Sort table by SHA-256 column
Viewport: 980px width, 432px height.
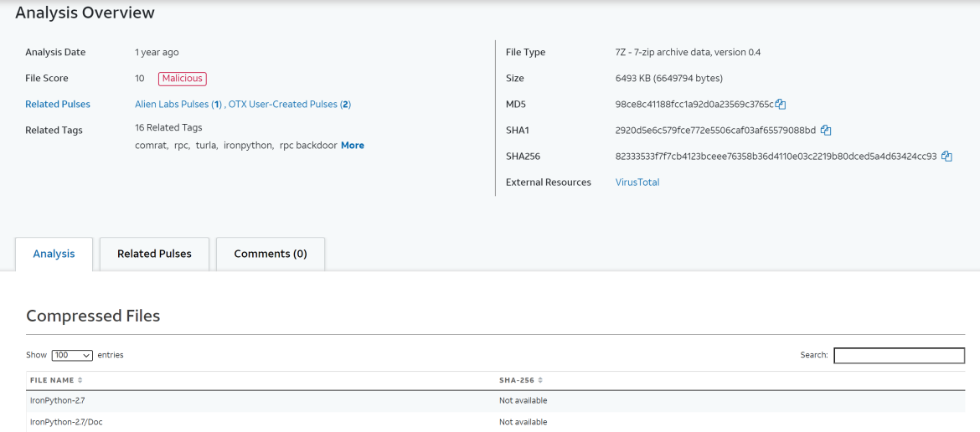click(522, 380)
